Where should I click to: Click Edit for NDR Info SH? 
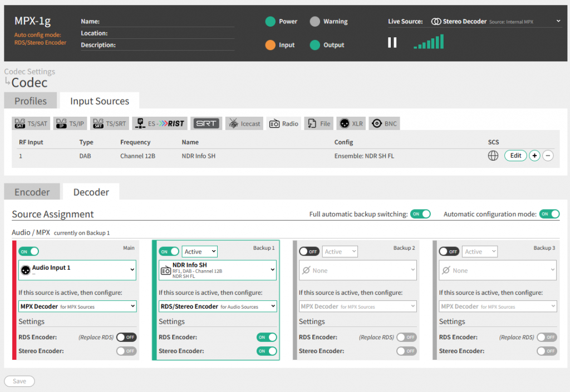[515, 156]
